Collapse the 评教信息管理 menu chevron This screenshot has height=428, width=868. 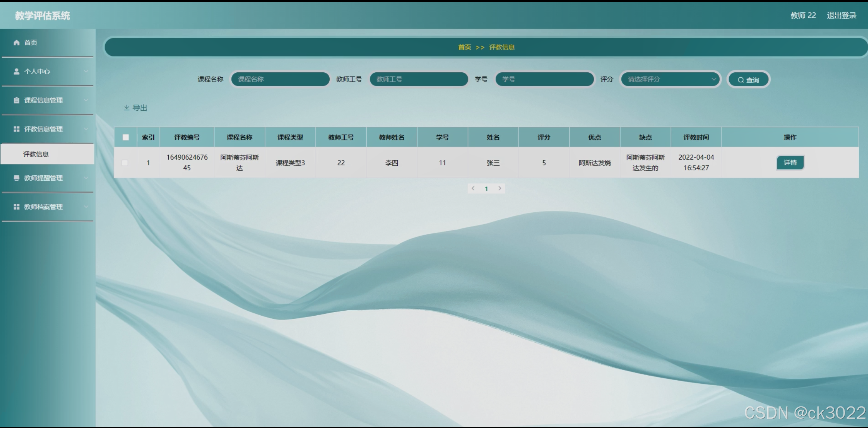(x=86, y=129)
